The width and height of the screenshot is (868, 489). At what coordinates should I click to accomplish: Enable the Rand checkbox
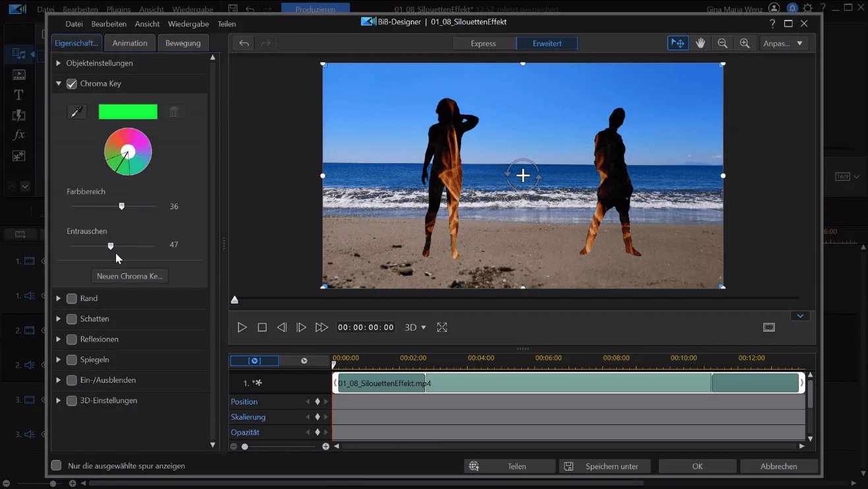[72, 298]
